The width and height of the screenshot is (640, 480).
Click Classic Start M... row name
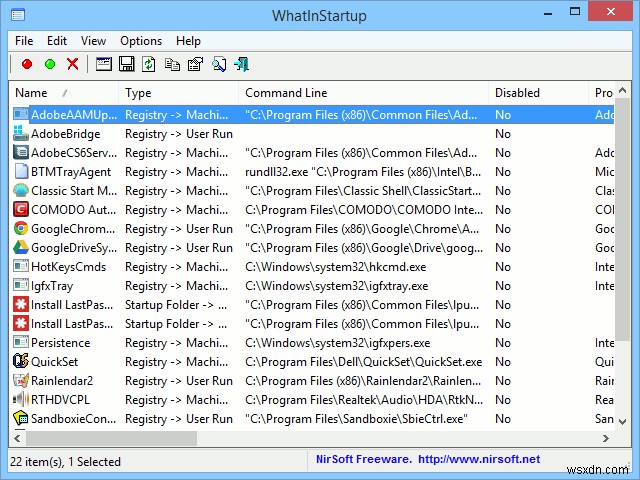tap(74, 191)
